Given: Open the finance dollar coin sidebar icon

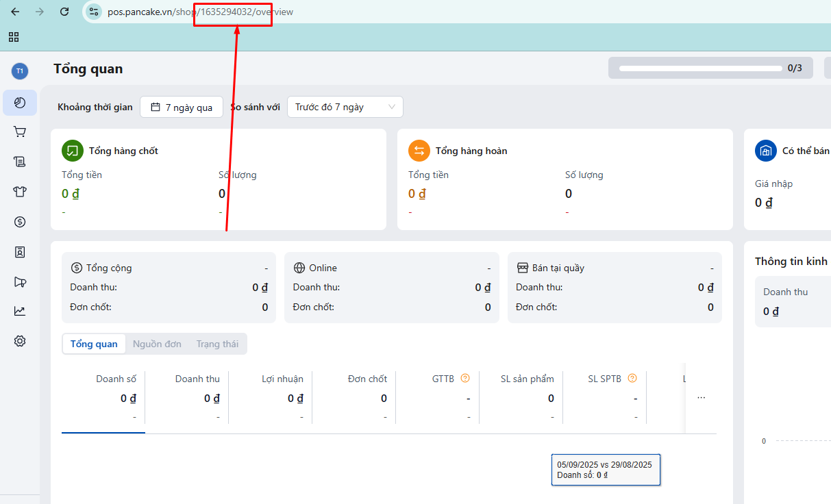Looking at the screenshot, I should (20, 222).
